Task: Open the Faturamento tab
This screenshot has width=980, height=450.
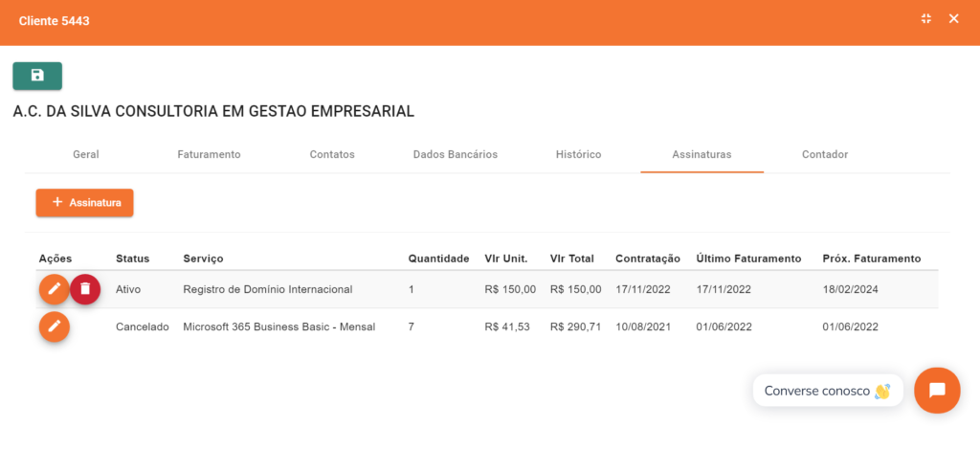Action: click(209, 154)
